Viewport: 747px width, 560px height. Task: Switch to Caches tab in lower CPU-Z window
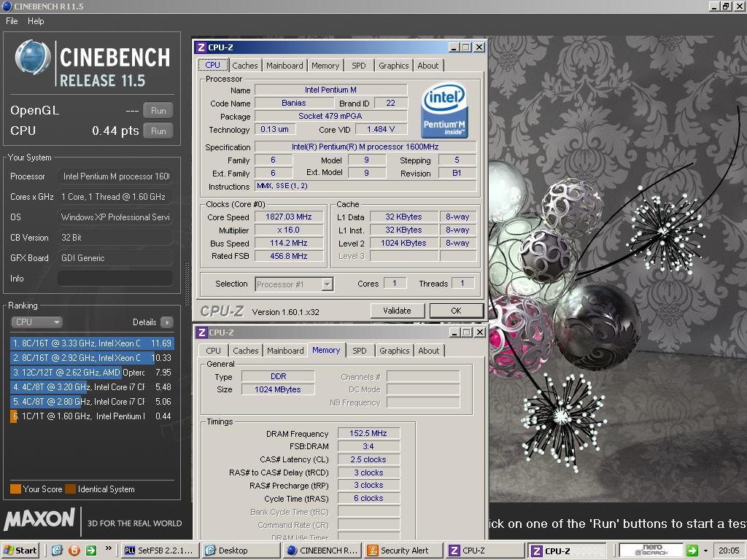click(x=245, y=351)
